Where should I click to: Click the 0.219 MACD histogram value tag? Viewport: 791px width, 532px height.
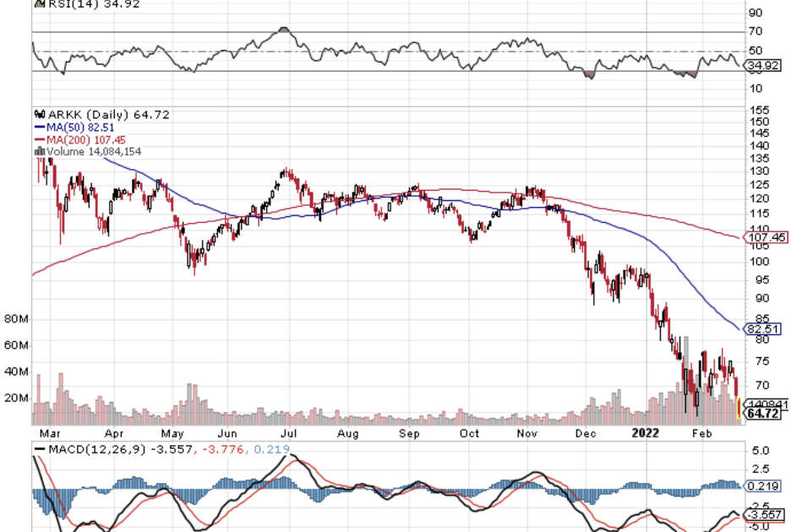click(x=762, y=487)
